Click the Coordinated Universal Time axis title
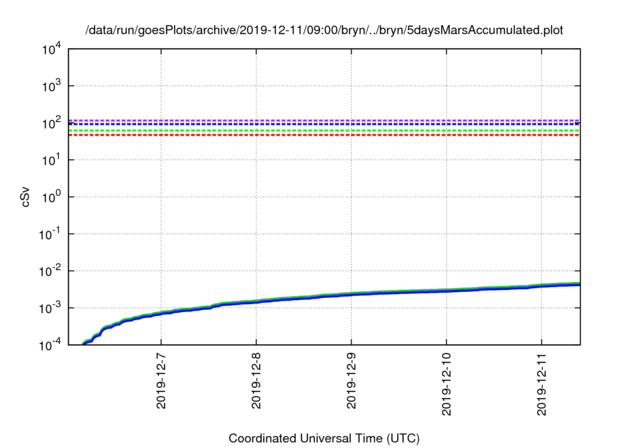Viewport: 640px width, 448px height. click(324, 439)
